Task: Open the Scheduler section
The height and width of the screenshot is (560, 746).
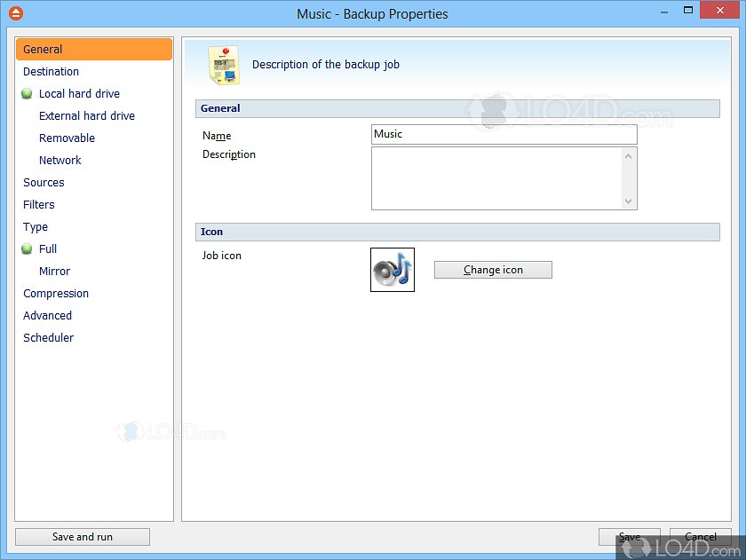Action: (x=48, y=338)
